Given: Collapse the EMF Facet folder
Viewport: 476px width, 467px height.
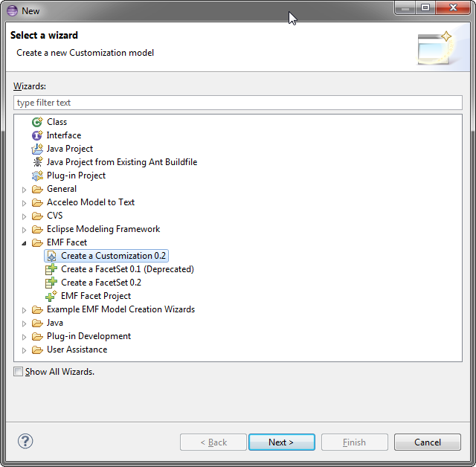Looking at the screenshot, I should 25,243.
